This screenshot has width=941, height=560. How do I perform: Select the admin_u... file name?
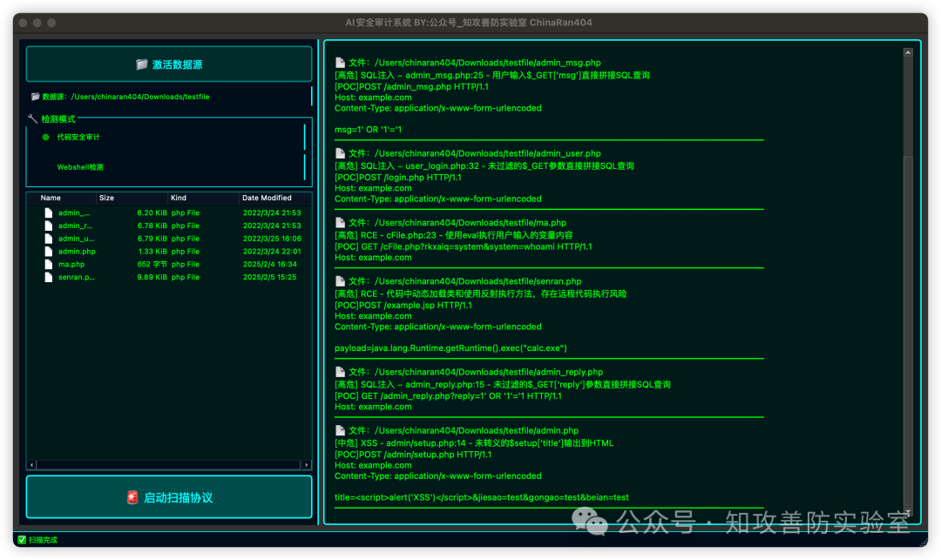pos(76,238)
